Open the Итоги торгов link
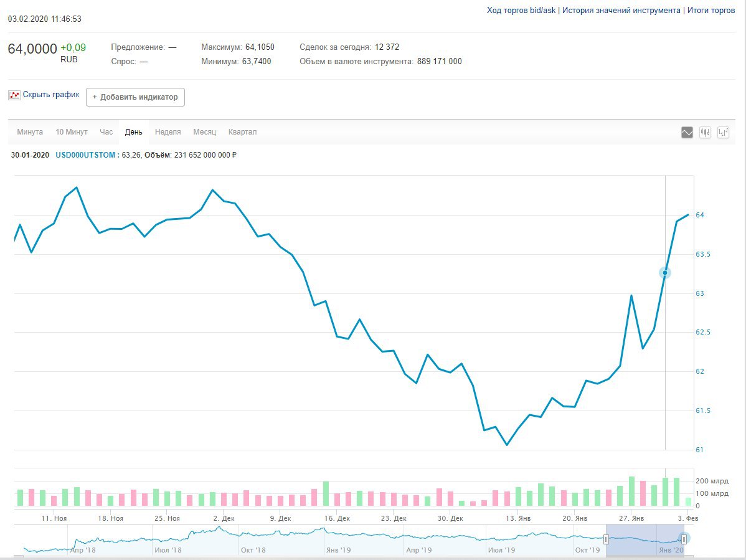Image resolution: width=746 pixels, height=560 pixels. coord(711,11)
